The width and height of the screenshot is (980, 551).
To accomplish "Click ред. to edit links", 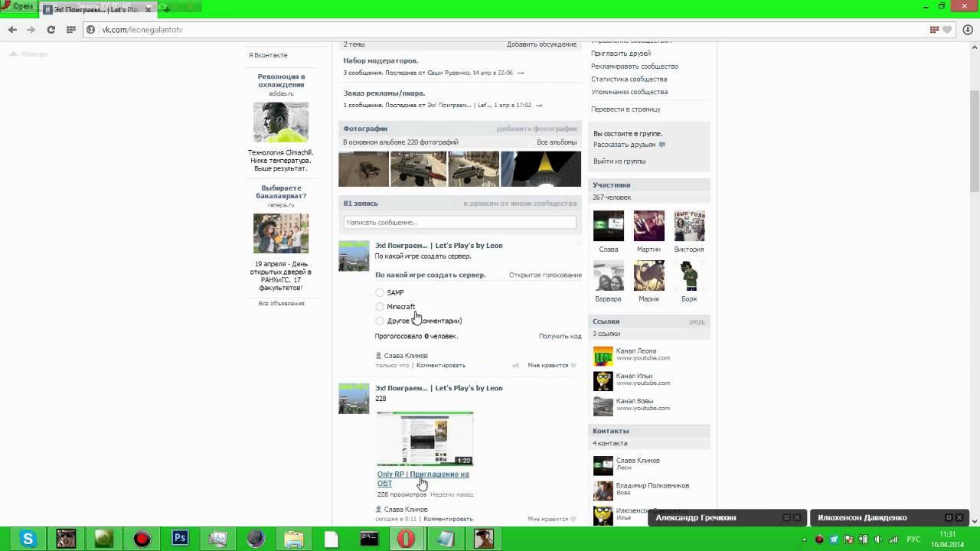I will click(x=697, y=321).
